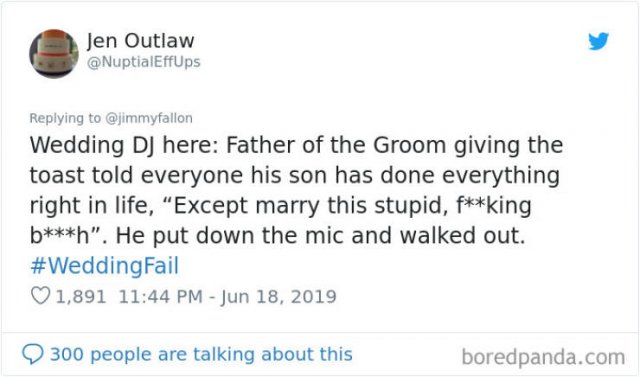Click the 'Replying to' label

pyautogui.click(x=65, y=118)
